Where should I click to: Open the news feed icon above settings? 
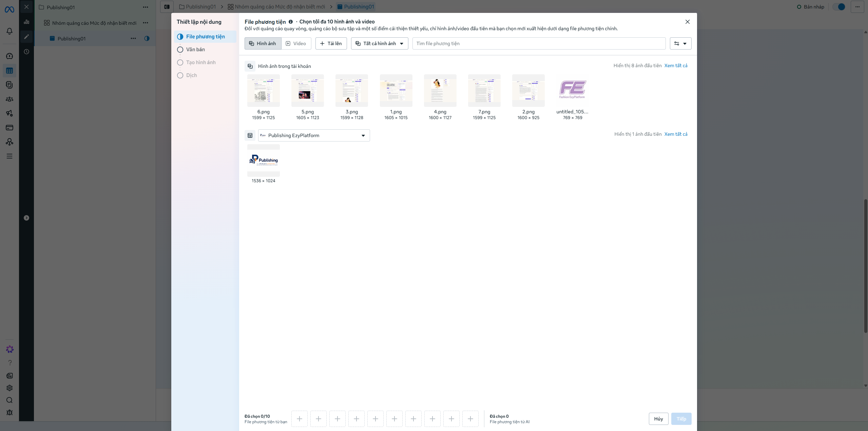[9, 376]
